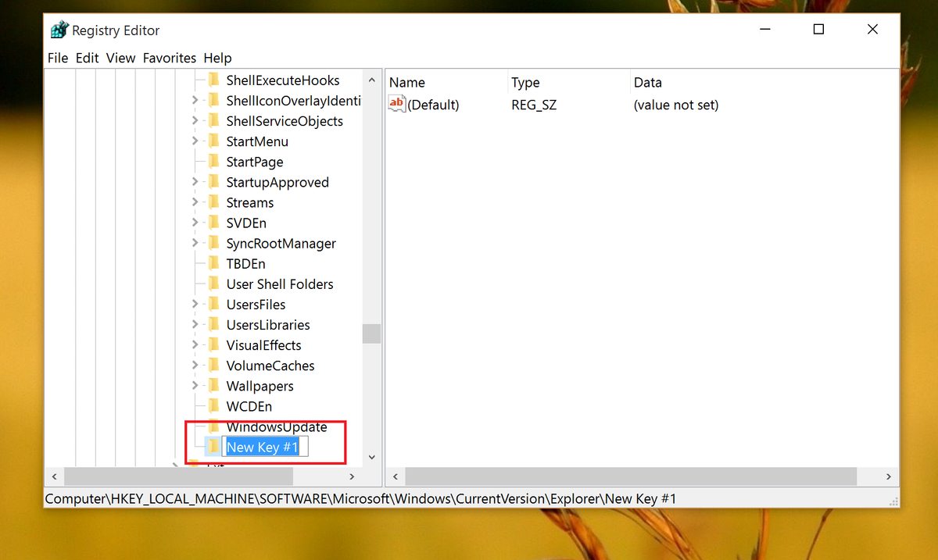This screenshot has height=560, width=938.
Task: Click the tree's down scroll arrow
Action: 371,457
